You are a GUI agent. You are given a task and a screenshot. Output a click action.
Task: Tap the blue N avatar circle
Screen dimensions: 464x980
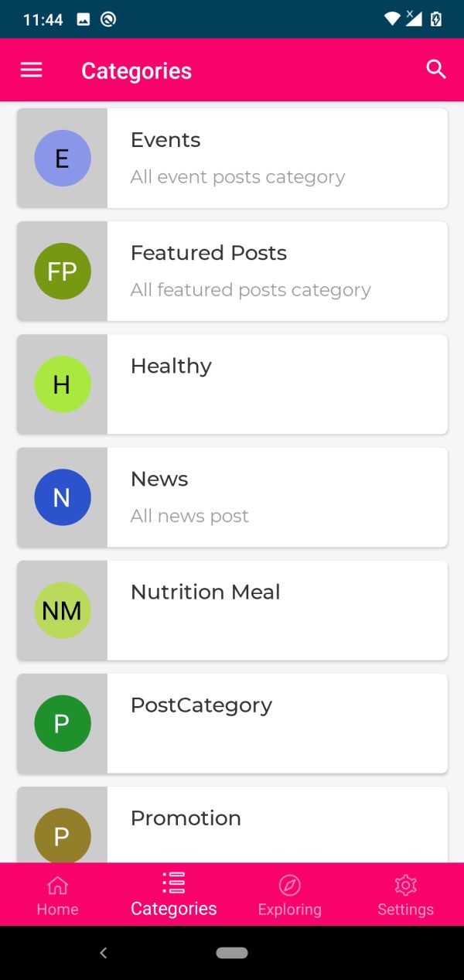click(63, 497)
